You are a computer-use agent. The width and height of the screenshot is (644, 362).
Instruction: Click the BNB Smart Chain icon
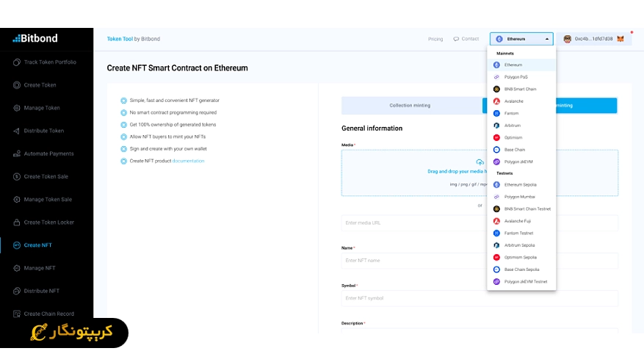(497, 89)
